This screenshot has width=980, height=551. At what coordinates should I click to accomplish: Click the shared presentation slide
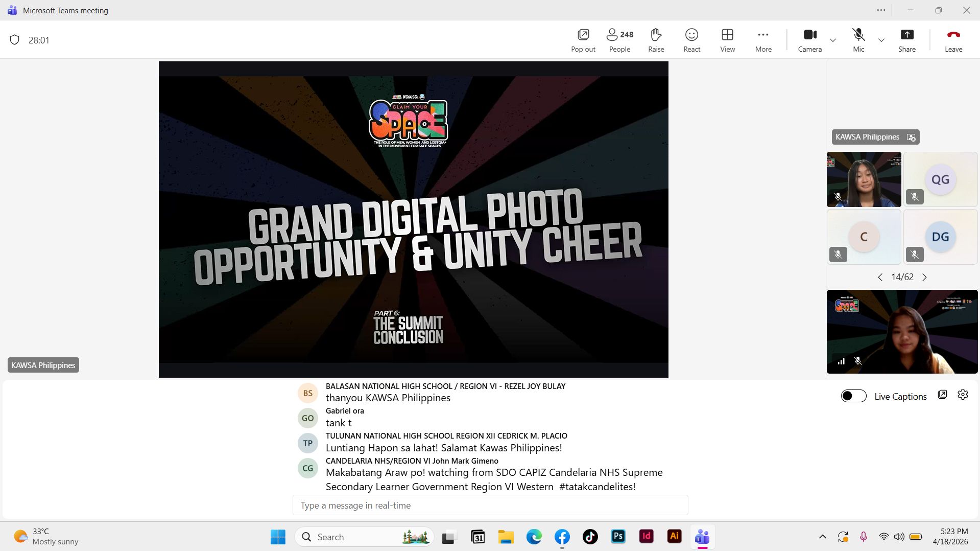414,219
